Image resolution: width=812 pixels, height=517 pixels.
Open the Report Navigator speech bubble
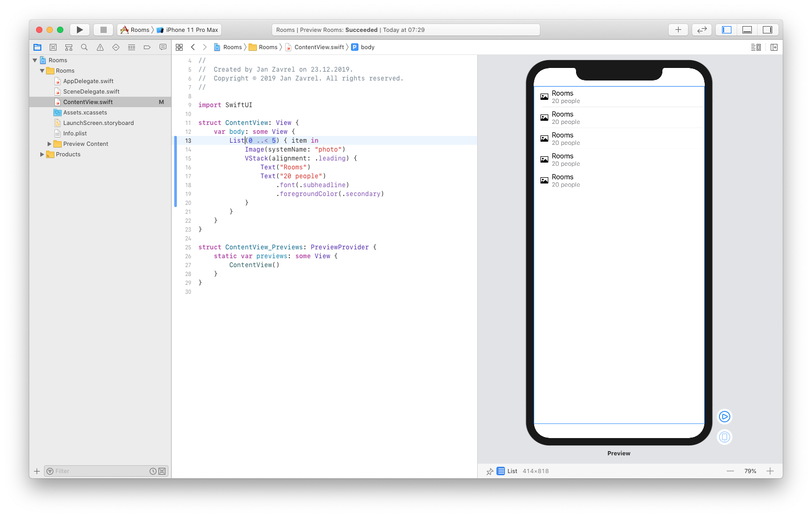pyautogui.click(x=163, y=47)
